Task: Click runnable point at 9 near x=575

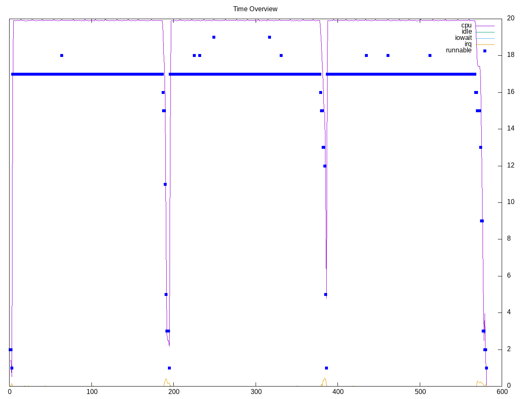Action: 482,221
